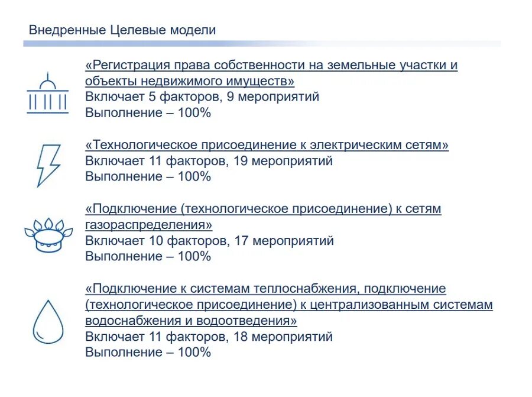Click «Выполнение – 100%» under gas distribution
This screenshot has height=397, width=532.
point(148,256)
